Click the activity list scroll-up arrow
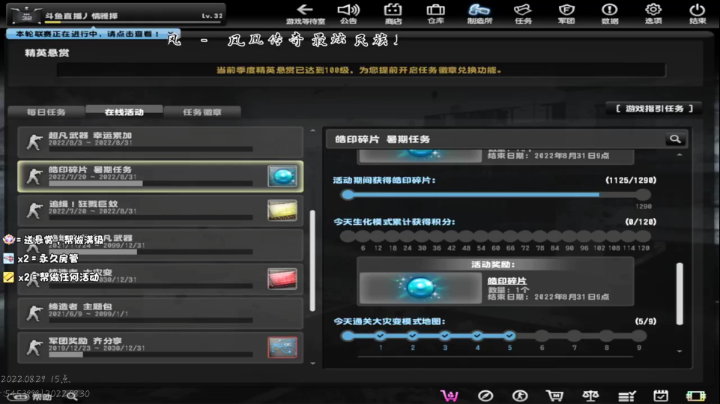The width and height of the screenshot is (720, 404). 313,131
